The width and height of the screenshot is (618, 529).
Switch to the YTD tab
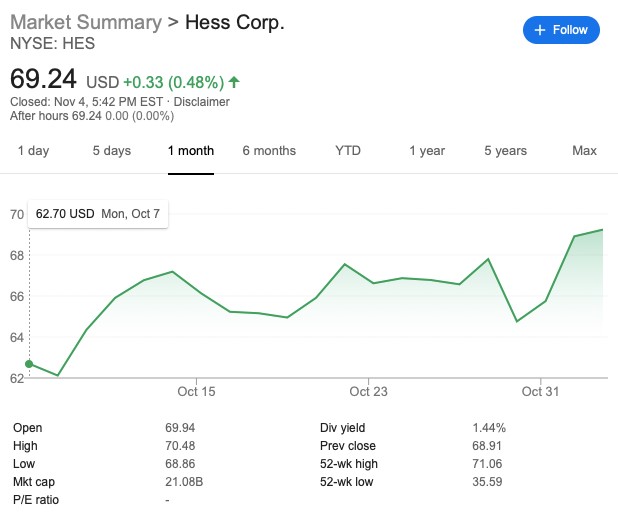[348, 151]
